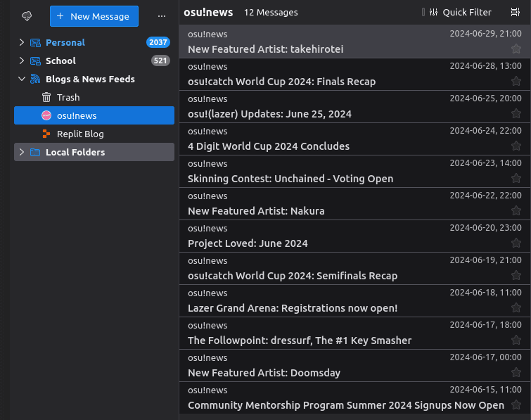
Task: Click the New Message button
Action: (94, 16)
